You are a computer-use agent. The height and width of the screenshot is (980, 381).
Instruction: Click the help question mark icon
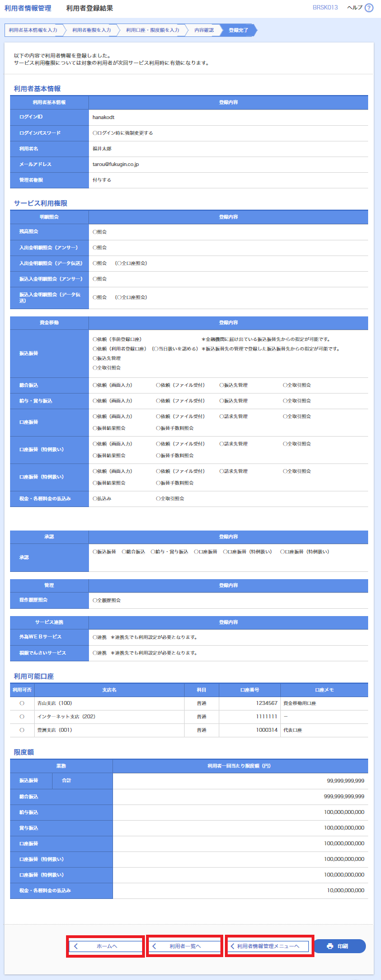(369, 8)
